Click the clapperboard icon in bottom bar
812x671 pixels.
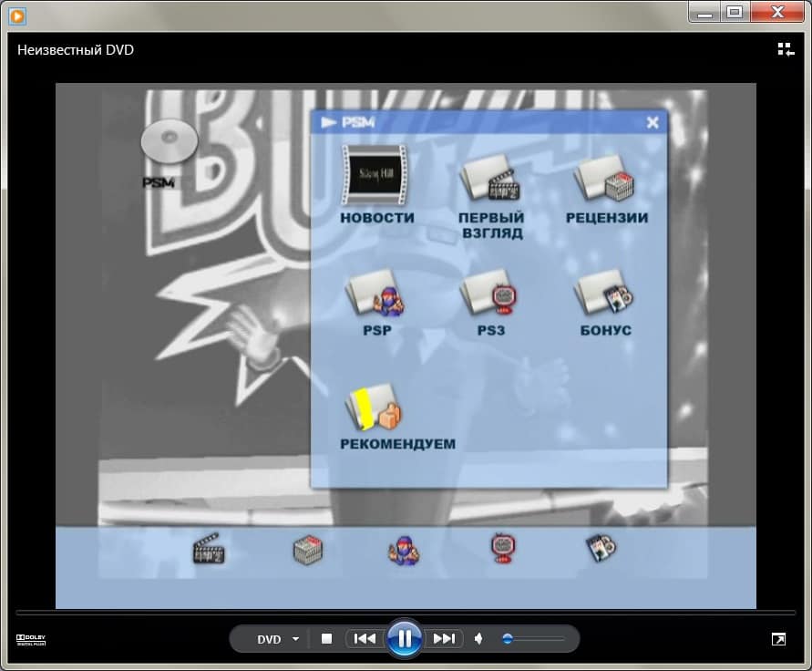point(209,548)
